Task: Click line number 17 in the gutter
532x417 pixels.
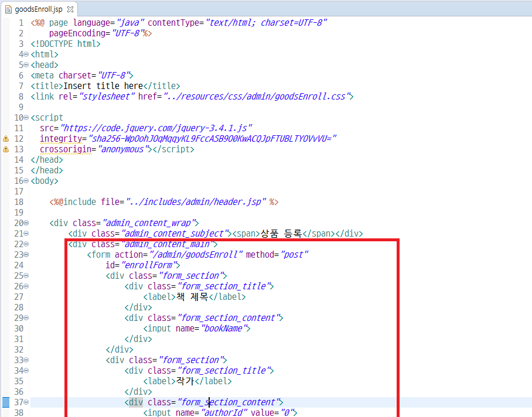Action: 19,191
